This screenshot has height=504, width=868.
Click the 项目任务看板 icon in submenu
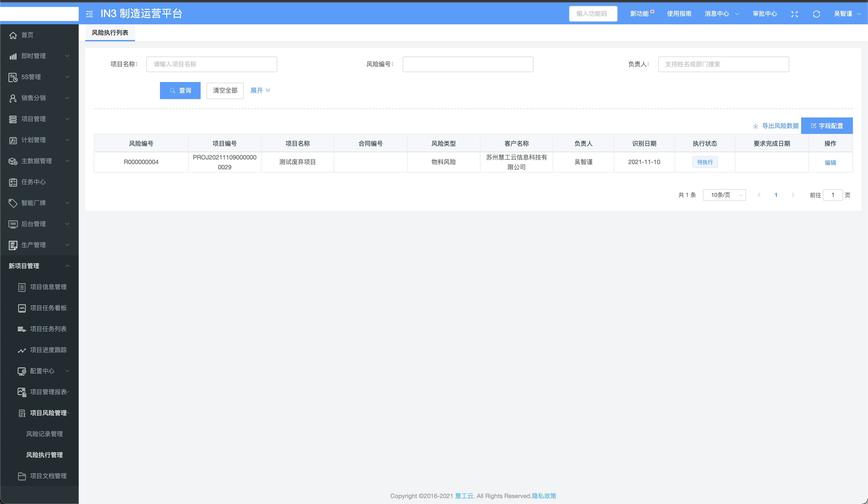[22, 308]
